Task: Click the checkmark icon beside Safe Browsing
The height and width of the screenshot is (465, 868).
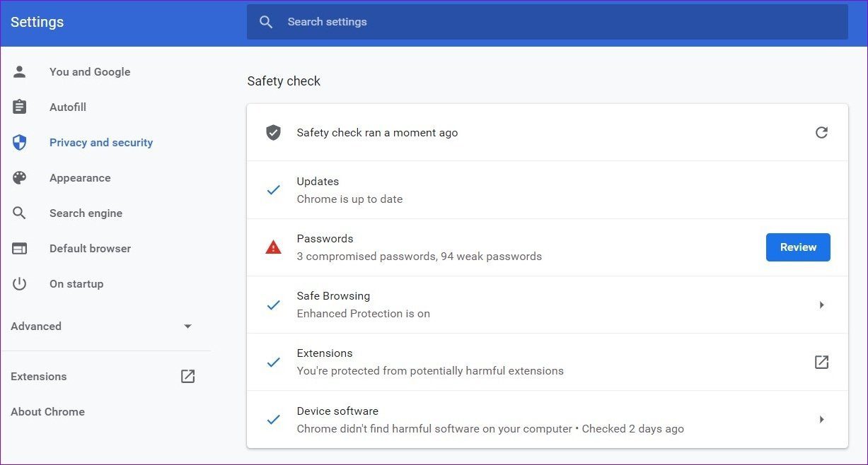Action: (x=273, y=305)
